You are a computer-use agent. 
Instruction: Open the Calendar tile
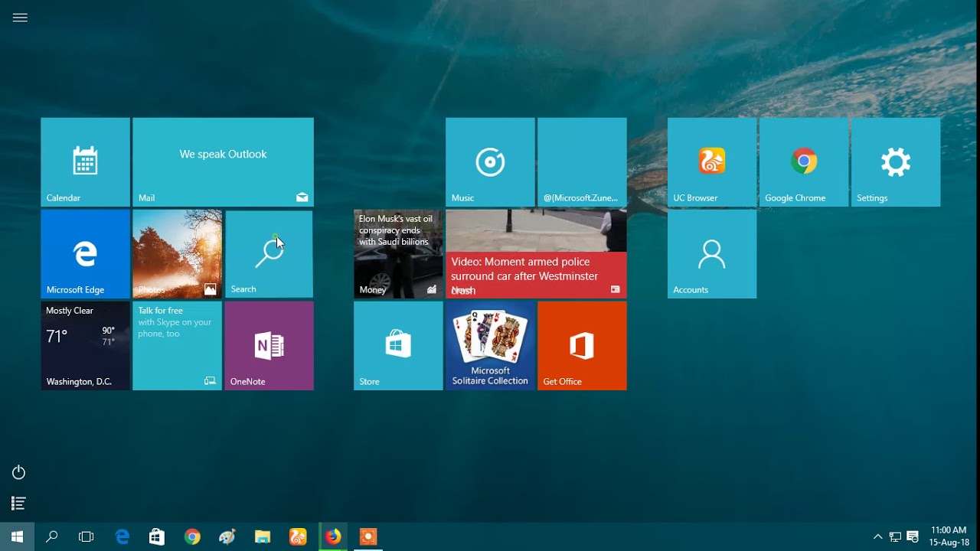pos(85,162)
